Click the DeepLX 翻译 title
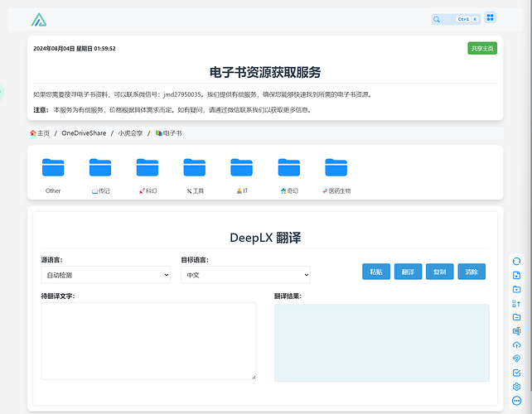The width and height of the screenshot is (532, 414). click(x=265, y=238)
